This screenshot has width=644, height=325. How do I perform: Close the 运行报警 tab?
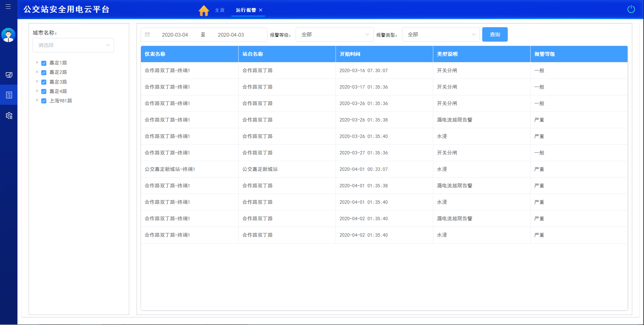[x=261, y=10]
